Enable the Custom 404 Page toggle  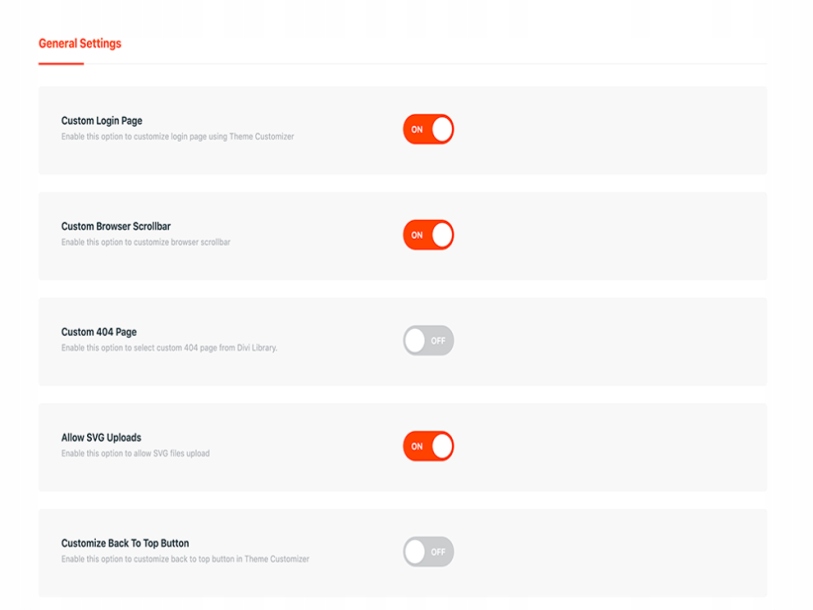pyautogui.click(x=428, y=340)
